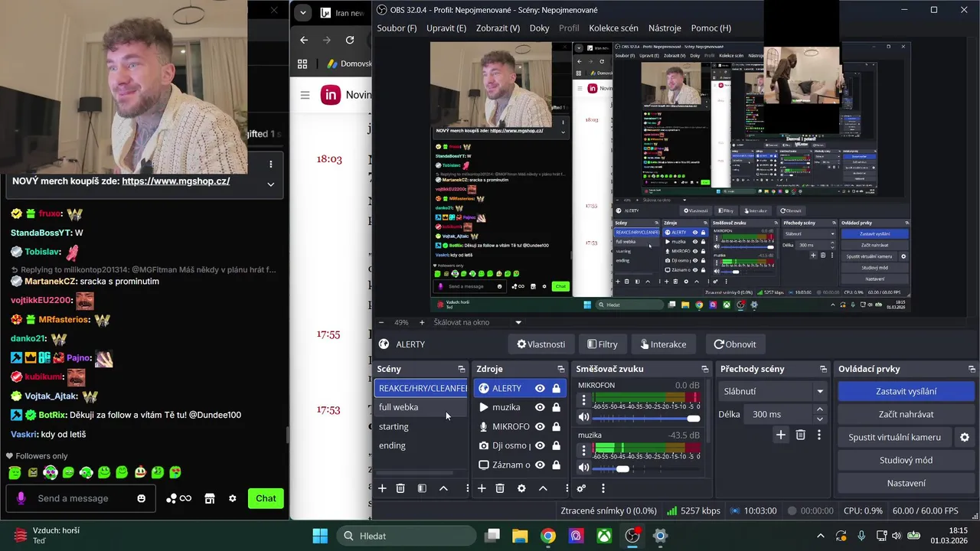Click Zastavit vysílání to stop streaming
The image size is (980, 551).
point(906,391)
